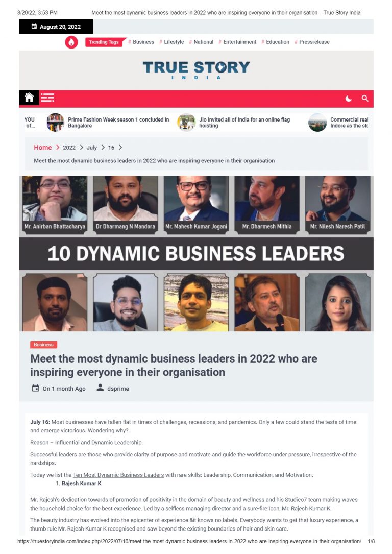
Task: Click the home icon in navigation bar
Action: click(29, 97)
